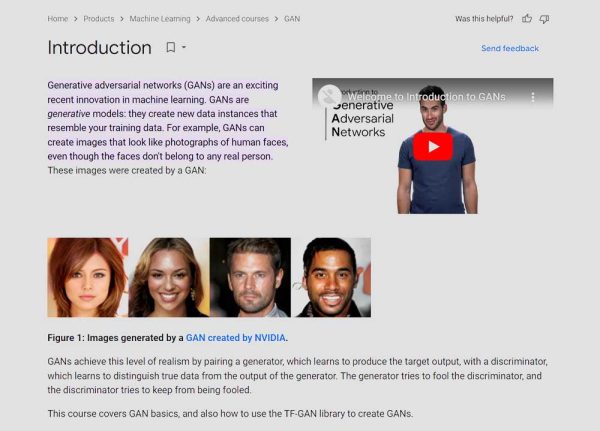Play the Introduction to GANs video
The width and height of the screenshot is (600, 431).
point(433,147)
